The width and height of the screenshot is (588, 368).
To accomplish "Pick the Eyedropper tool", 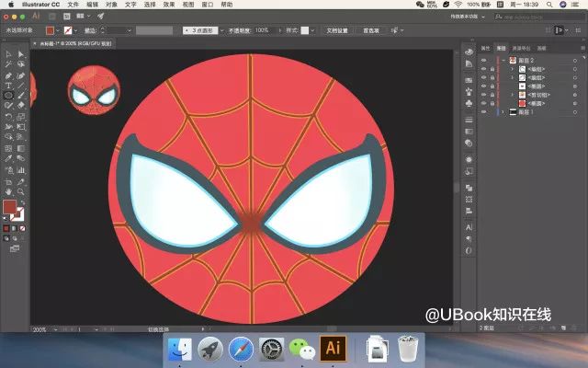I will (8, 158).
